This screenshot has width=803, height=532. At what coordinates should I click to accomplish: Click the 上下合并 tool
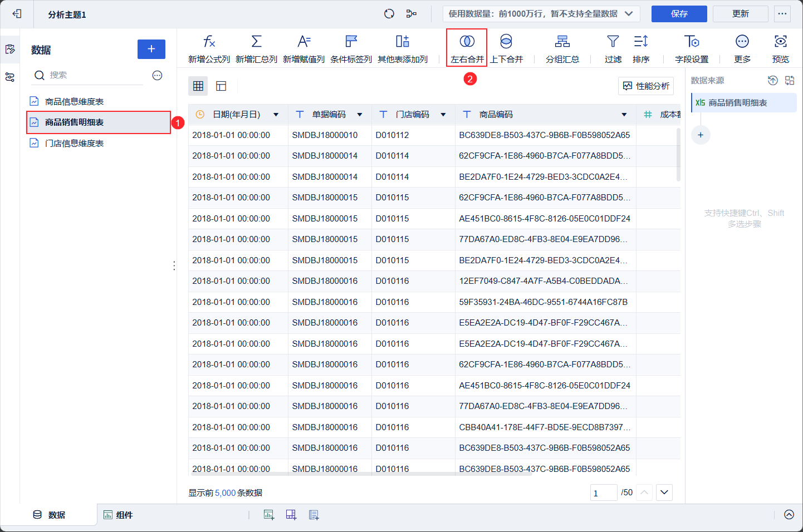(x=506, y=49)
